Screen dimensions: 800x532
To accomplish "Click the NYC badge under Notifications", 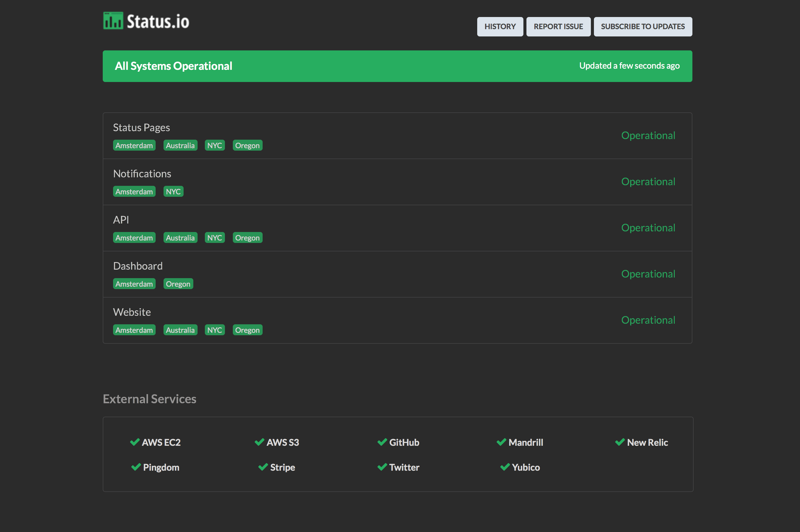I will pyautogui.click(x=173, y=191).
